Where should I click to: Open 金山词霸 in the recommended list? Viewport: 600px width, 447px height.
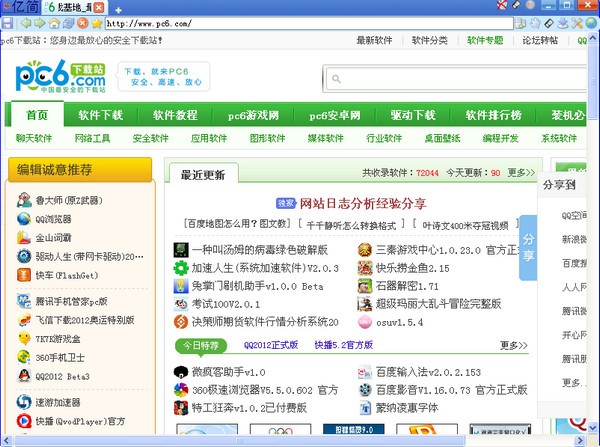(53, 238)
